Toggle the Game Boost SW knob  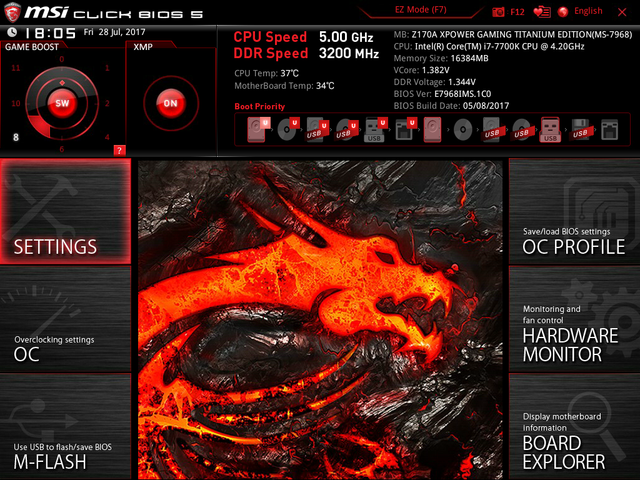tap(62, 103)
